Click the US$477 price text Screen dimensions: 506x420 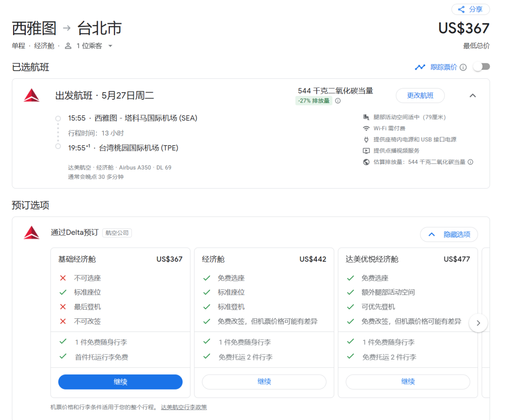(457, 259)
